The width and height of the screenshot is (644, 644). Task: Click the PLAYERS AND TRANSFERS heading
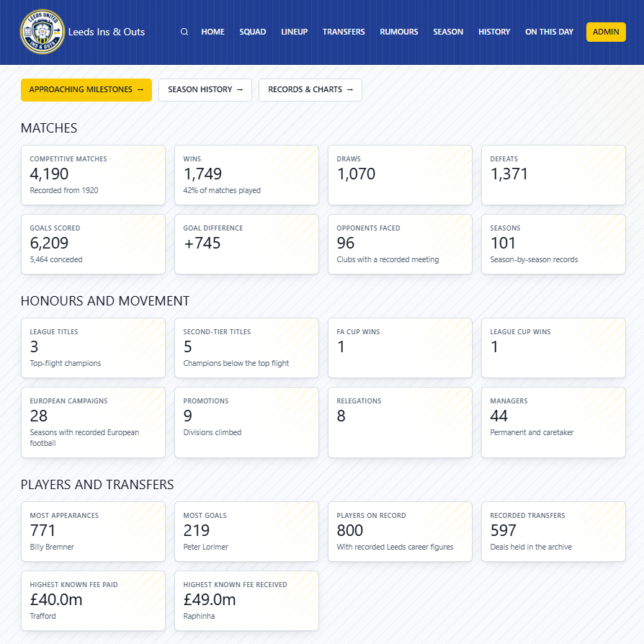point(97,485)
